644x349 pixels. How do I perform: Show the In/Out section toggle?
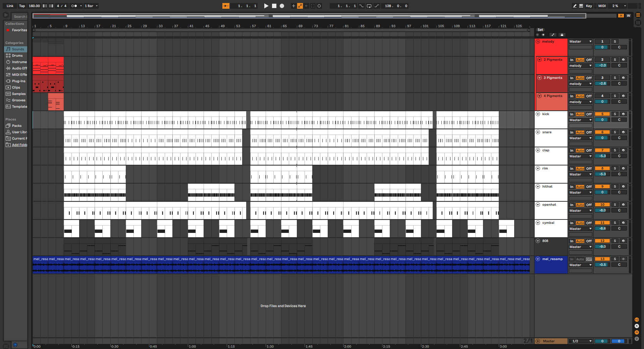(637, 320)
